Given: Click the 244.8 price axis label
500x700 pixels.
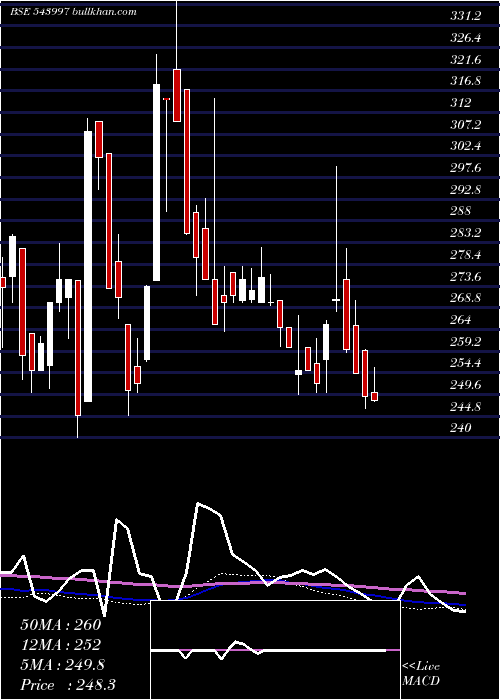Looking at the screenshot, I should (x=466, y=406).
